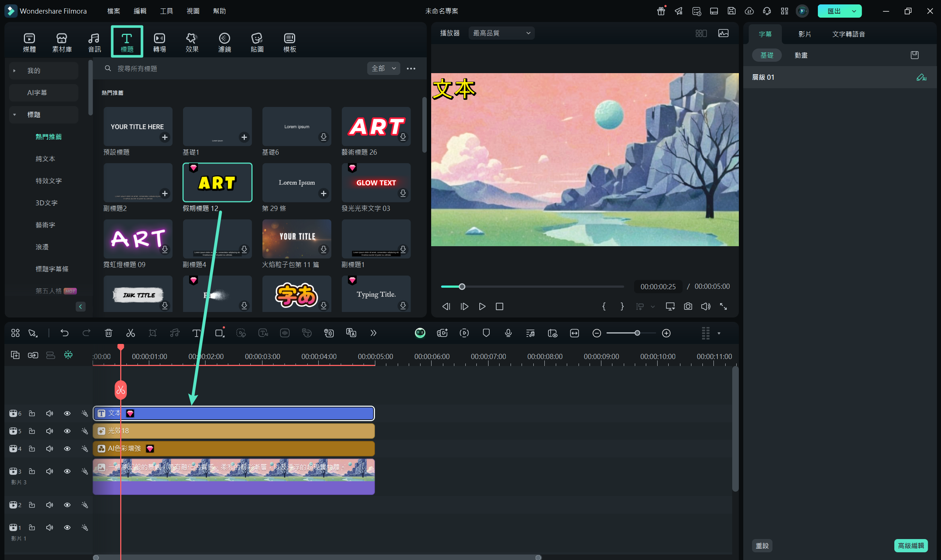This screenshot has height=560, width=941.
Task: Click the microphone voiceover icon
Action: [508, 333]
